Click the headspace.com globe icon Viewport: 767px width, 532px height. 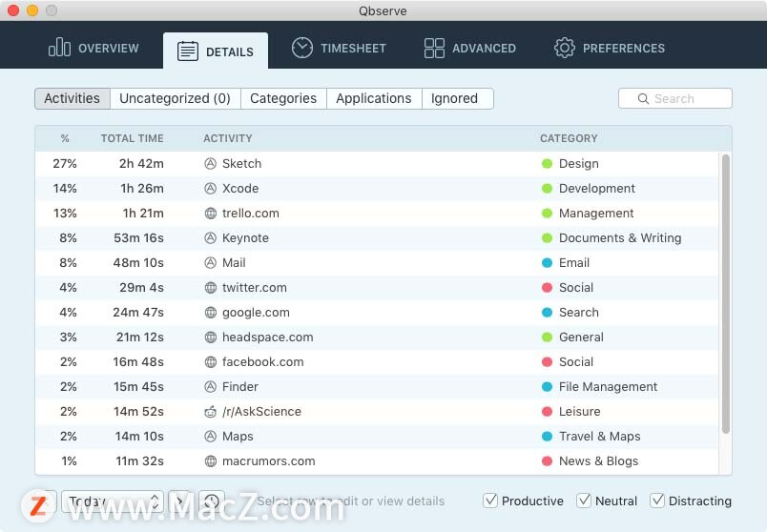tap(210, 337)
